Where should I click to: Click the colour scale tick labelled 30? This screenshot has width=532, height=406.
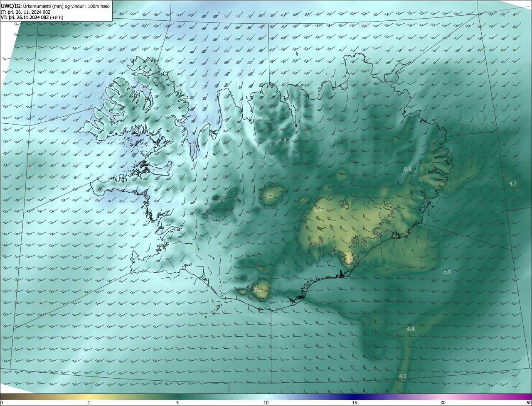443,403
